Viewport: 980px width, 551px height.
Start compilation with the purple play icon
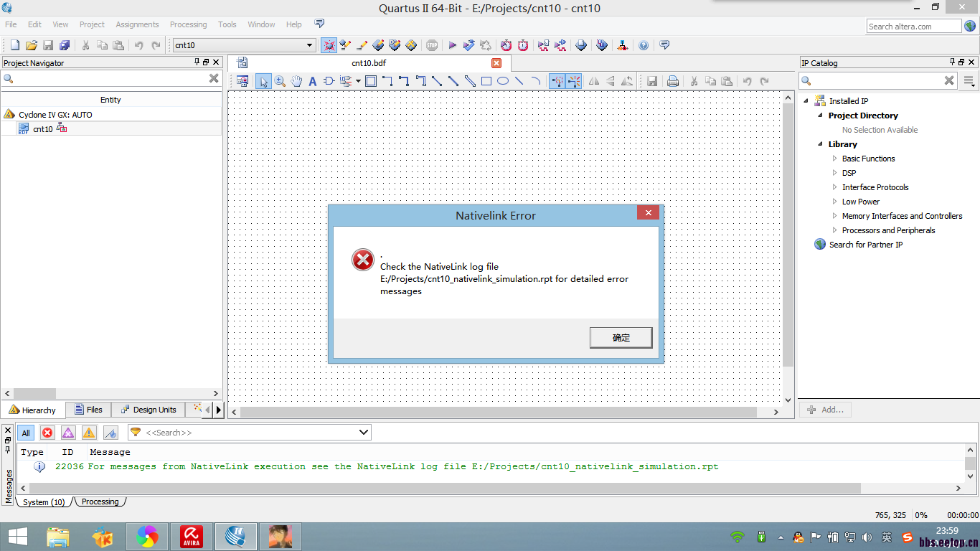(452, 45)
